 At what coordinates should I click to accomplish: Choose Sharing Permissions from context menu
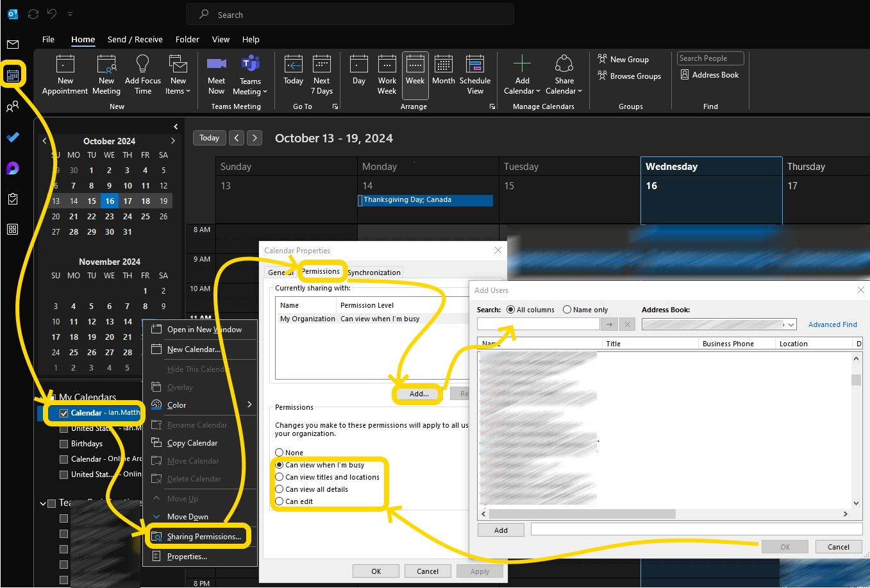click(x=203, y=537)
